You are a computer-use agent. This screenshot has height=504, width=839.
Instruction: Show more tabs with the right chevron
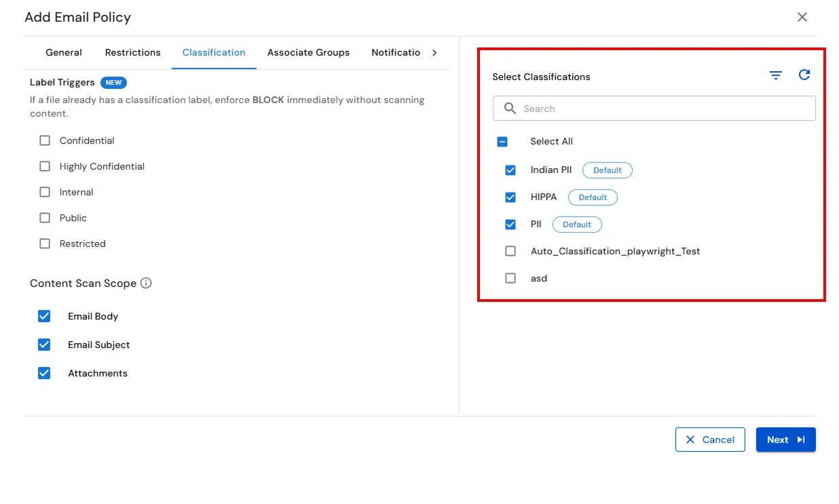click(x=434, y=52)
